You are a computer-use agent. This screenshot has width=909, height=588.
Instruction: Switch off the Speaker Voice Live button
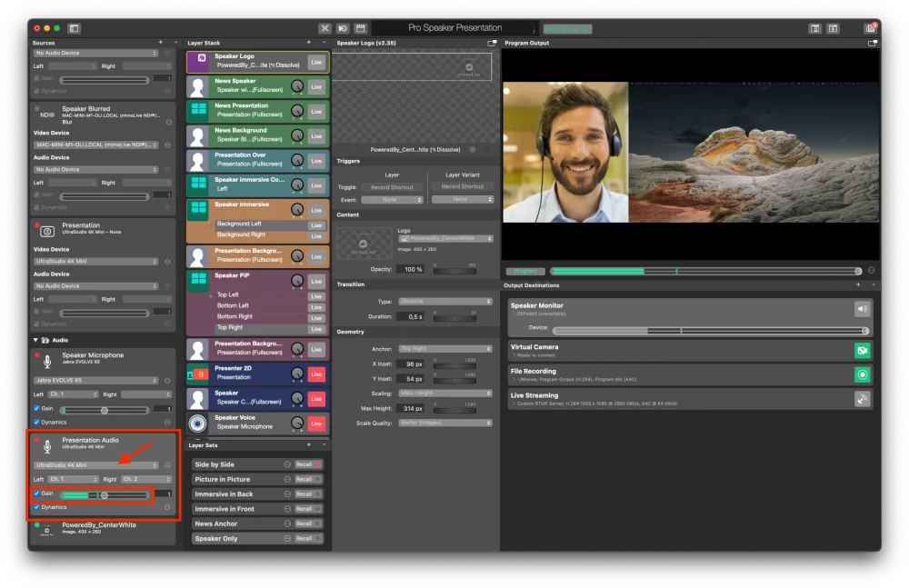point(316,424)
